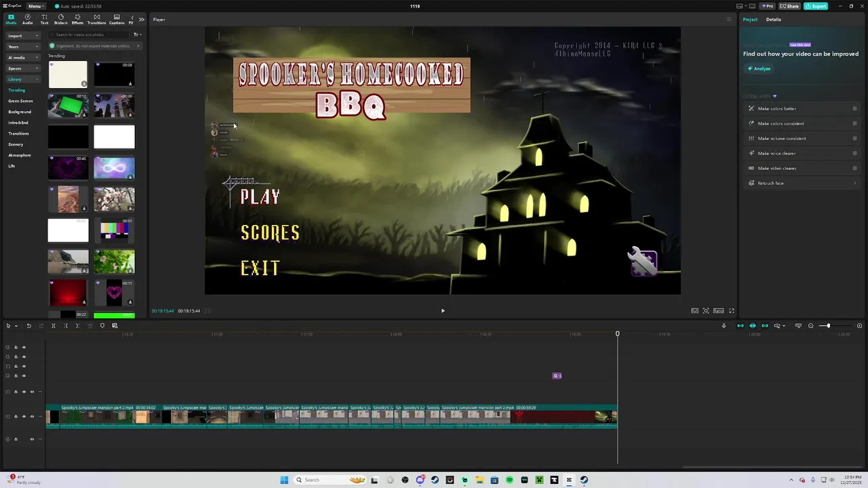This screenshot has width=868, height=488.
Task: Open the Audio tab in media panel
Action: pos(27,19)
